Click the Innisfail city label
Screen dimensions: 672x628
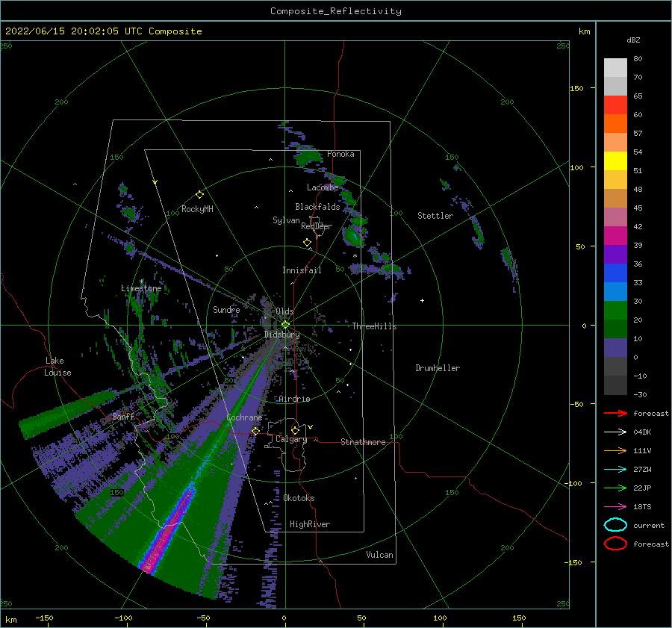[302, 270]
